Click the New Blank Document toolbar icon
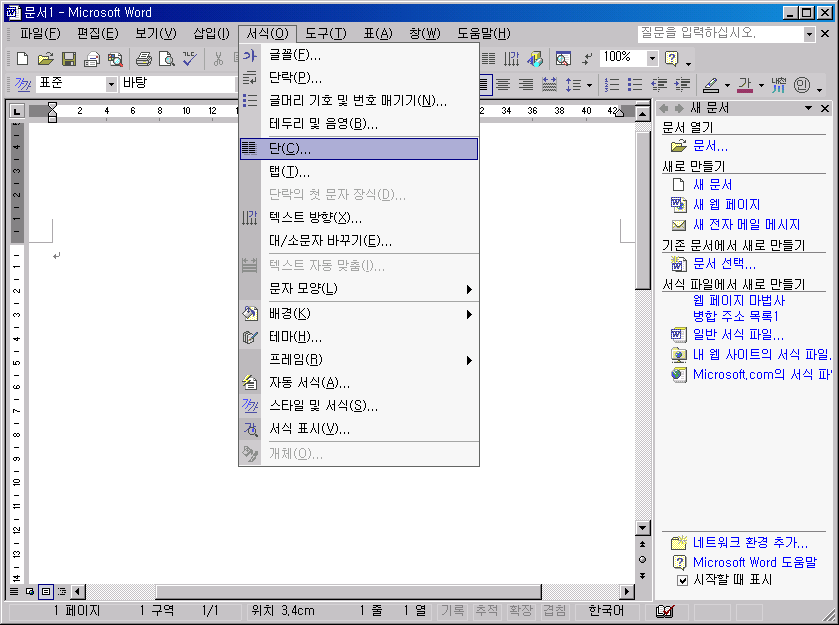This screenshot has width=839, height=625. 22,58
